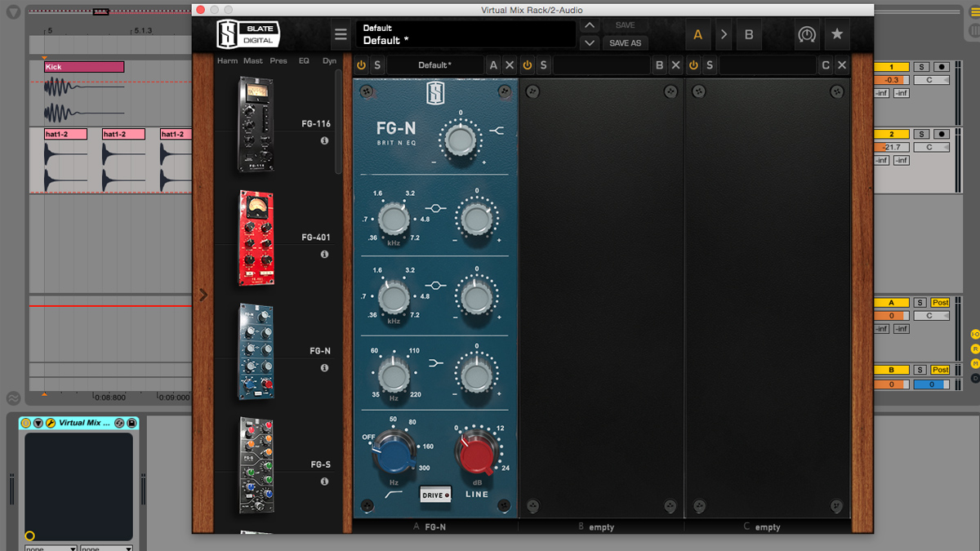The height and width of the screenshot is (551, 980).
Task: Click Ableton automation wave icon at bottom left
Action: click(x=14, y=398)
